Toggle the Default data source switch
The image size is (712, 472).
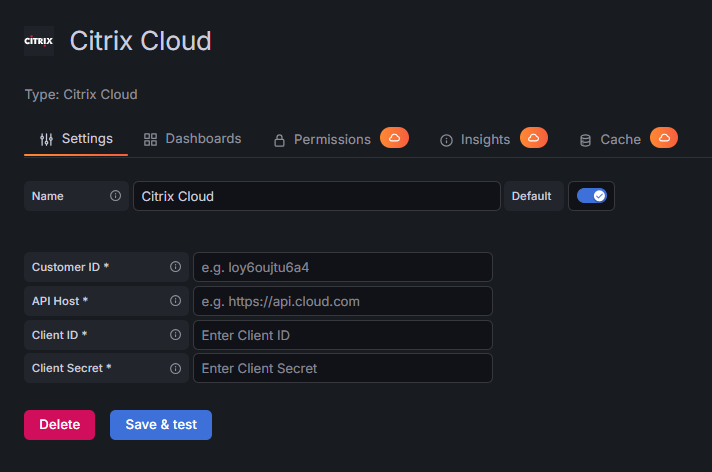[x=591, y=196]
